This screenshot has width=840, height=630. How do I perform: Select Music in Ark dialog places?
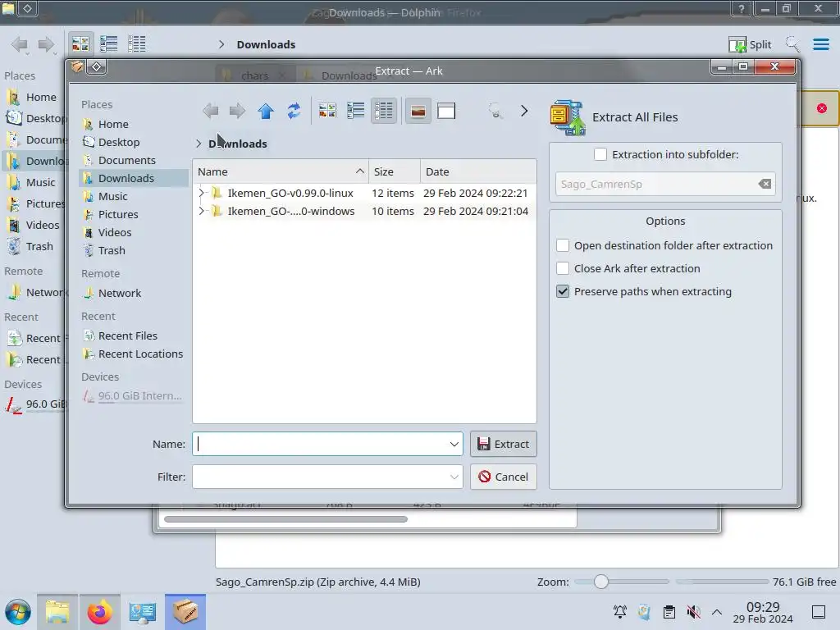[x=134, y=196]
